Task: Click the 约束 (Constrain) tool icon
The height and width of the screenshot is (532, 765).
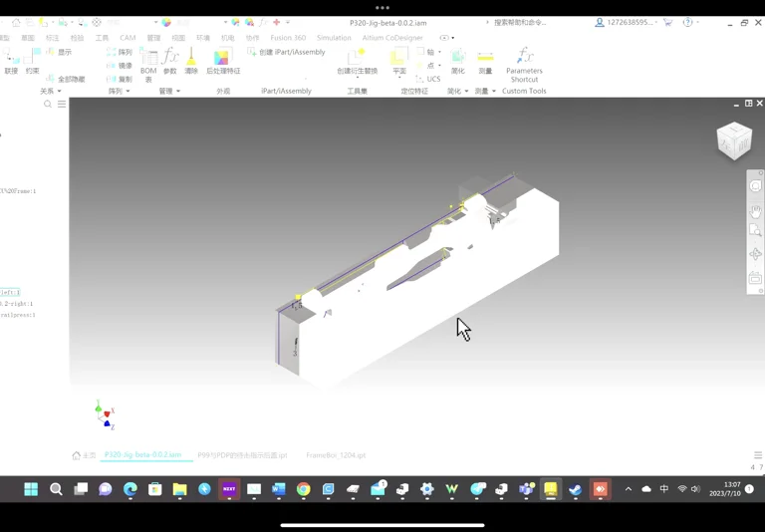Action: [x=32, y=57]
